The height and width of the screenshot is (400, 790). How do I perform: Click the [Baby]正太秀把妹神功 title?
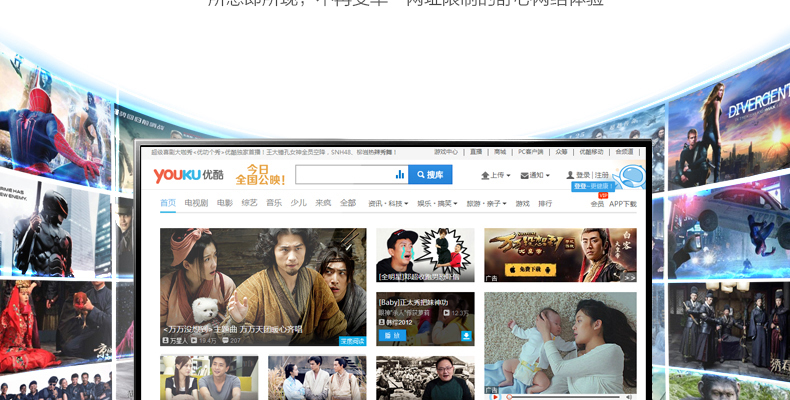pos(413,302)
